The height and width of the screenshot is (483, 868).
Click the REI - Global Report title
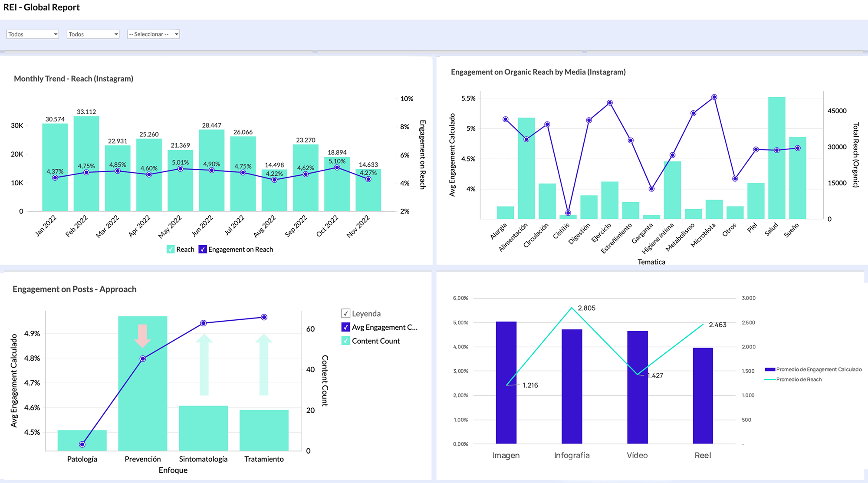[x=41, y=7]
